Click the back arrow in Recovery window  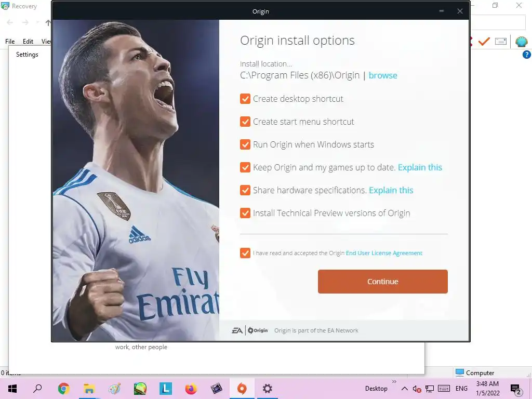tap(10, 22)
